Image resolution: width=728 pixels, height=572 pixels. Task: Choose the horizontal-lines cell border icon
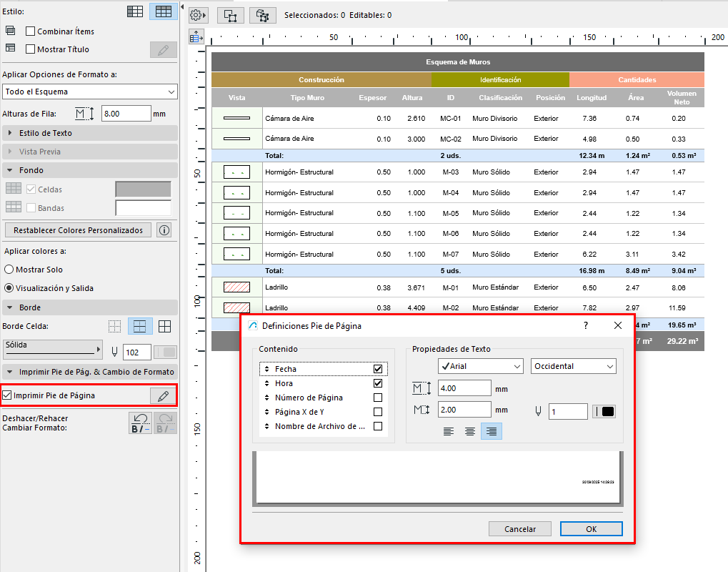point(140,327)
